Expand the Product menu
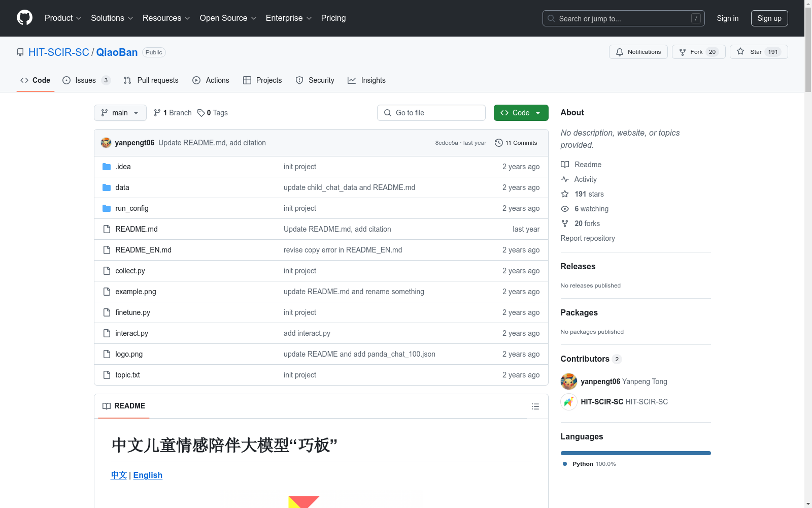This screenshot has width=812, height=508. coord(63,18)
